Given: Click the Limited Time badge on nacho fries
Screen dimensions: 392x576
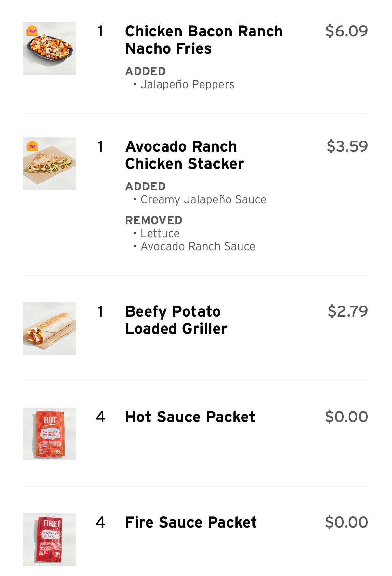Looking at the screenshot, I should click(x=32, y=31).
